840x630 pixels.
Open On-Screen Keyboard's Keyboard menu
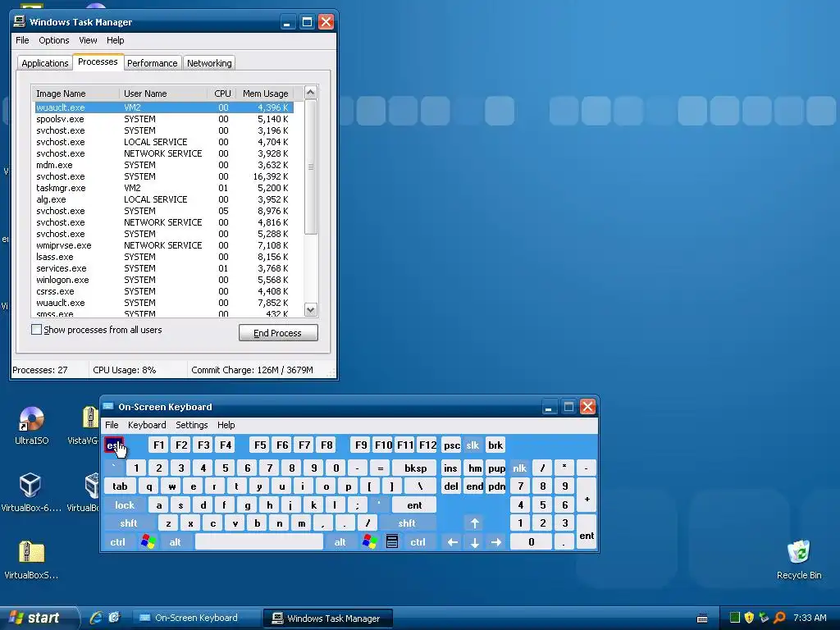click(147, 425)
